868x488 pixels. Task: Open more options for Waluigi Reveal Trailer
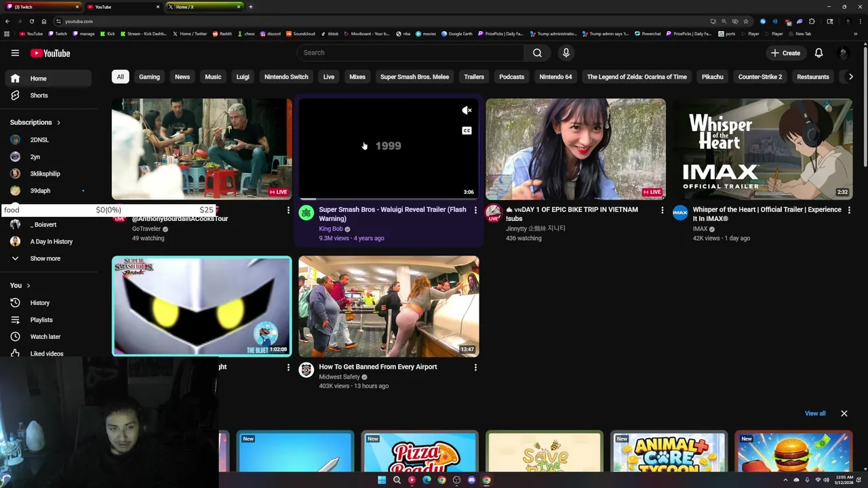[x=475, y=210]
